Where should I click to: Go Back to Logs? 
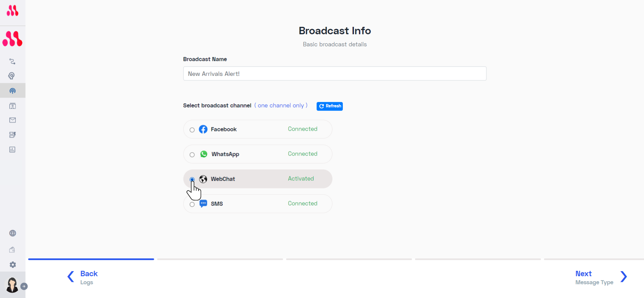point(89,277)
